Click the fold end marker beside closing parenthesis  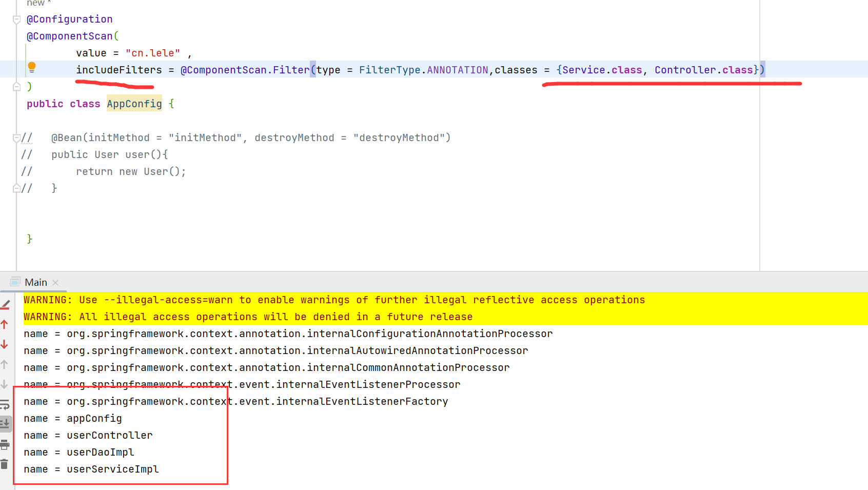tap(16, 87)
